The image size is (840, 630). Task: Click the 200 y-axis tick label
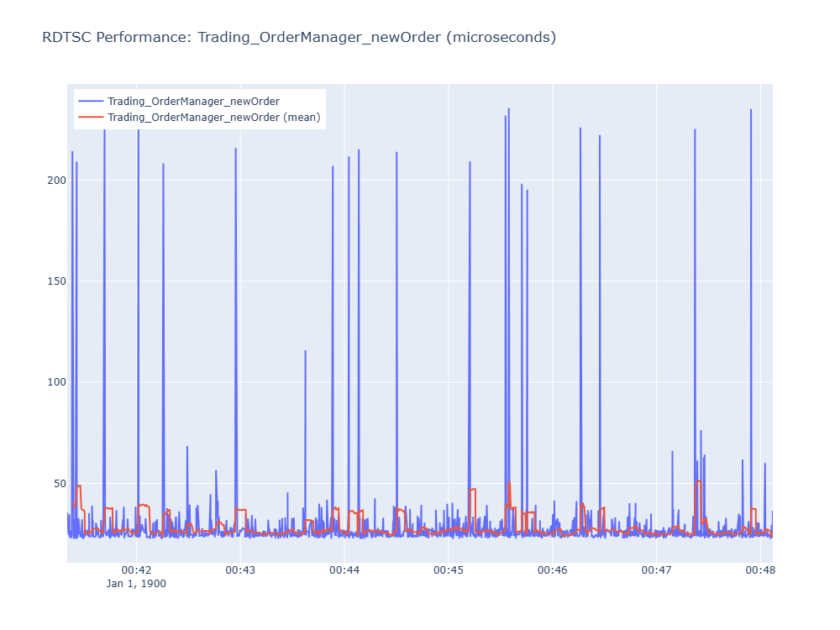[56, 181]
